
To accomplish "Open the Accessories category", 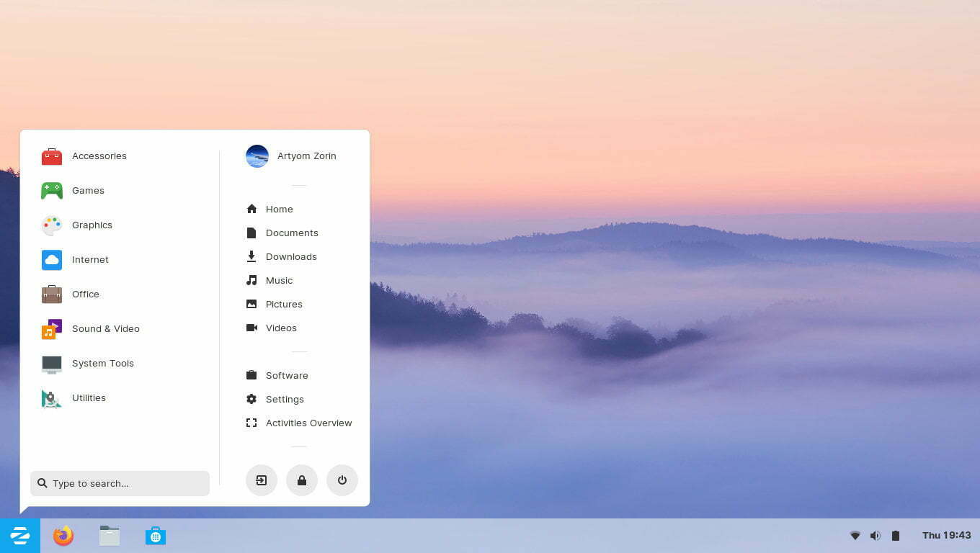I will (99, 156).
